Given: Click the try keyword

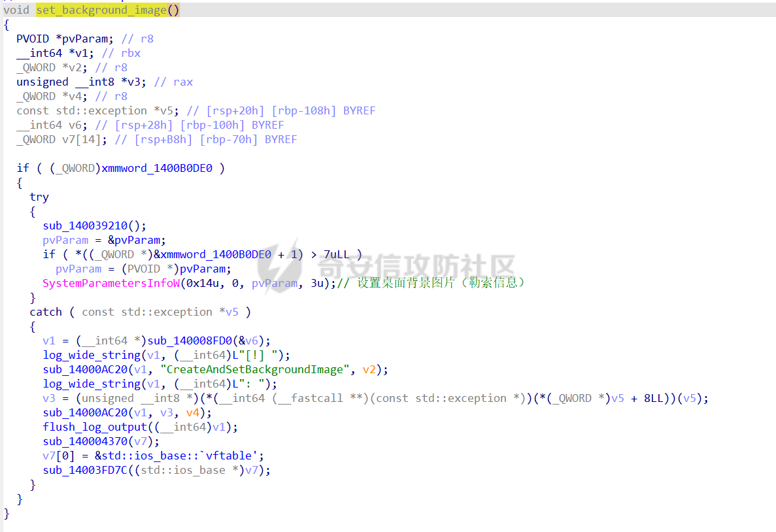Looking at the screenshot, I should click(39, 197).
